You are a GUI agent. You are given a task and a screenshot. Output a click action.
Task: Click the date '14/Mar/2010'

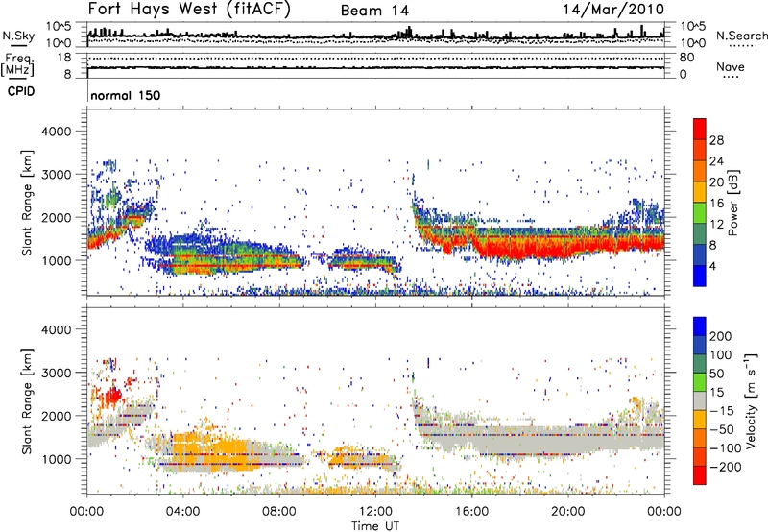click(x=613, y=10)
